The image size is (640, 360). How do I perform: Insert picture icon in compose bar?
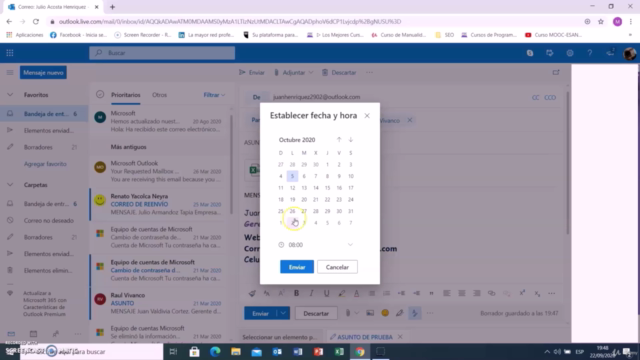(370, 313)
